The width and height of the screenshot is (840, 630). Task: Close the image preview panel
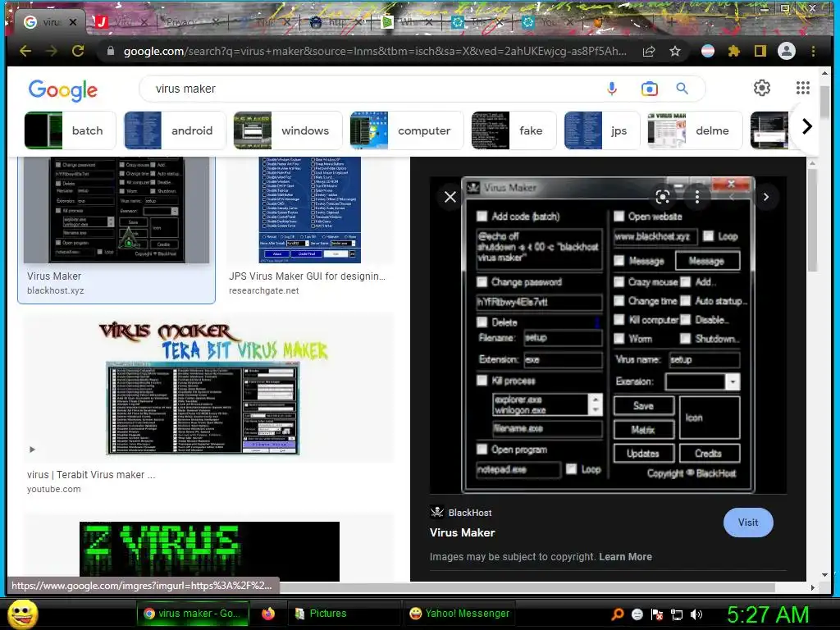point(450,197)
